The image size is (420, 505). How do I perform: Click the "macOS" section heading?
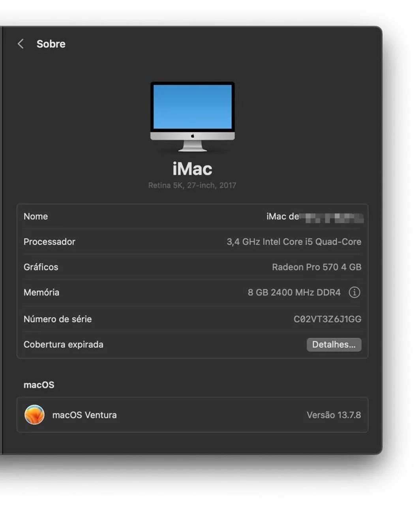pos(39,385)
